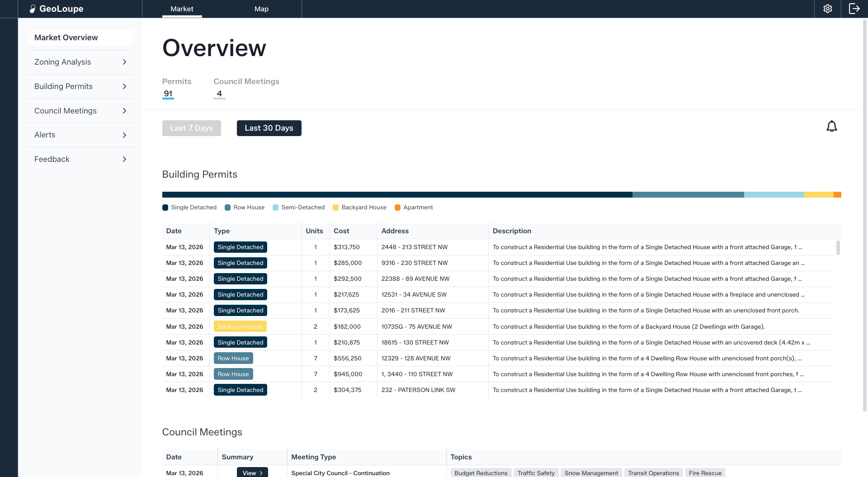Click the logout icon in top bar

[854, 9]
